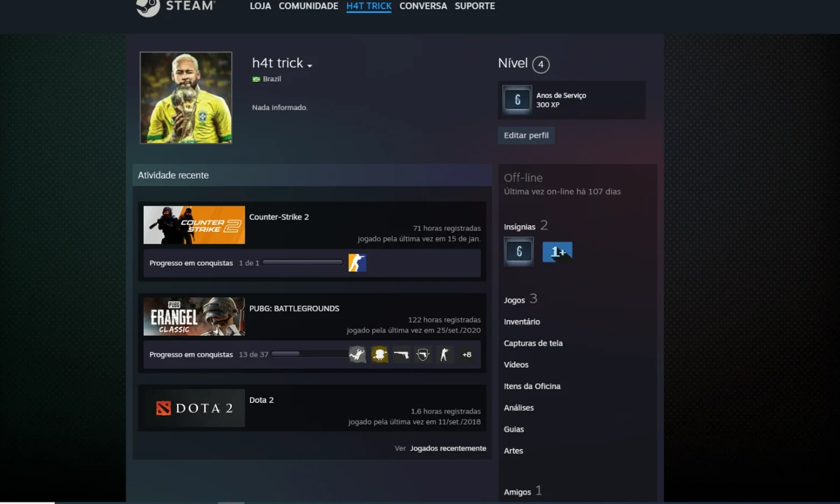Go to the CONVERSA tab
The width and height of the screenshot is (840, 504).
[x=423, y=6]
